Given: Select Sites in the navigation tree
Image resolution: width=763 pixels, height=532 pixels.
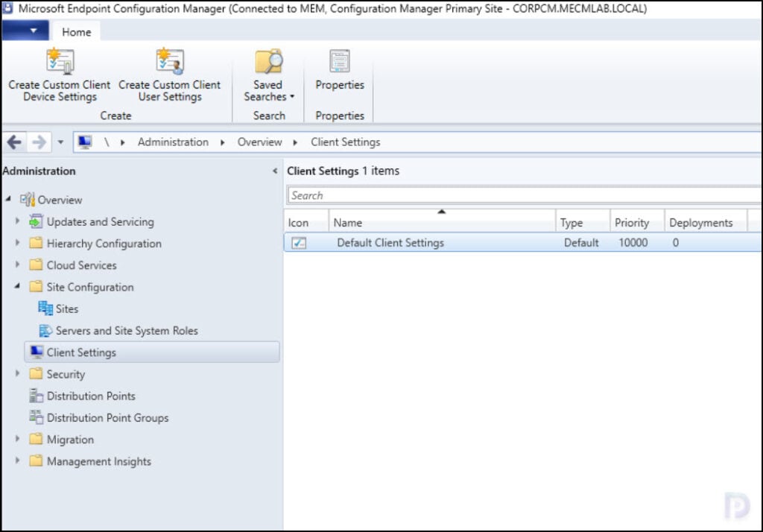Looking at the screenshot, I should pos(66,308).
